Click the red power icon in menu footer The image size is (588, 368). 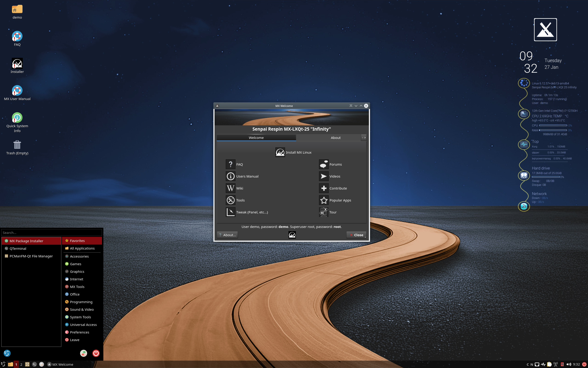[x=96, y=353]
